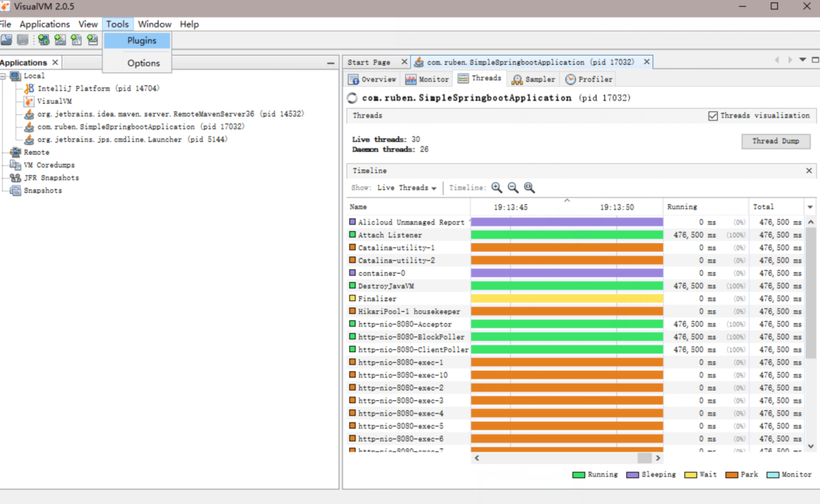Click the Add JMX Connection toolbar icon
This screenshot has height=504, width=820.
point(59,40)
